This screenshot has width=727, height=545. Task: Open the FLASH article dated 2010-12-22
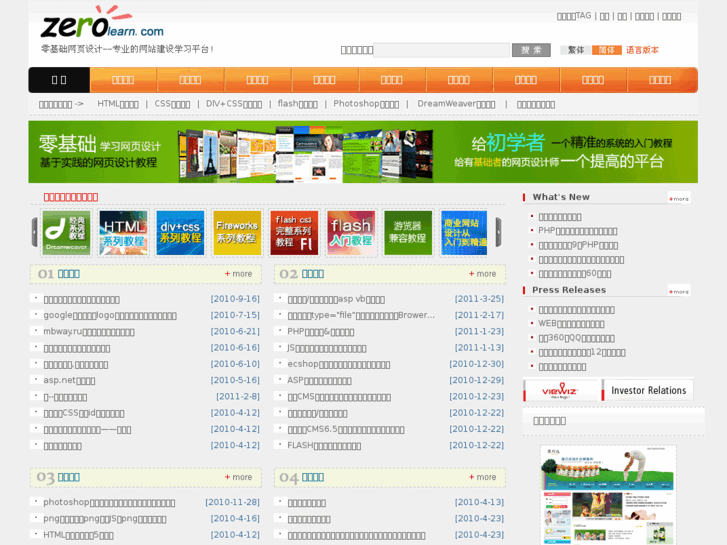click(x=324, y=445)
